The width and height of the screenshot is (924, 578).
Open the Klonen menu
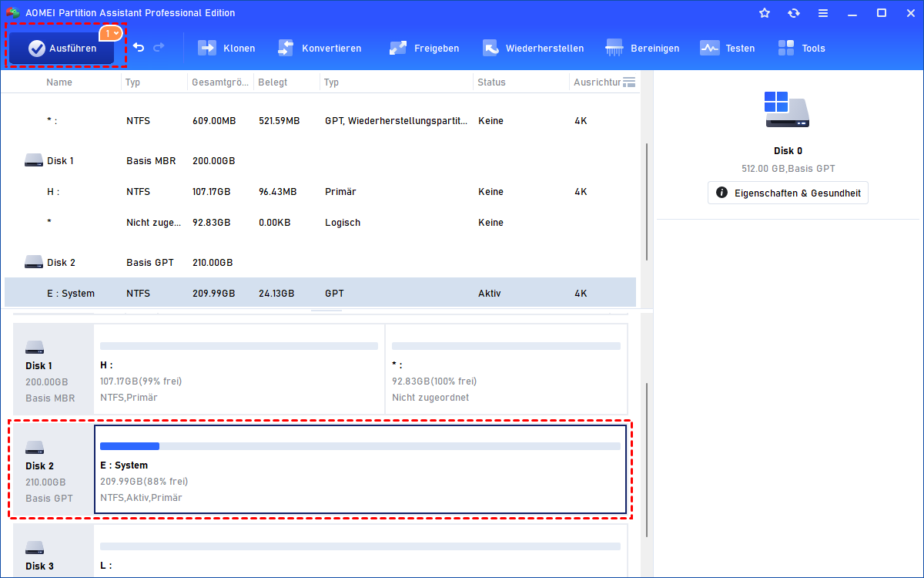[226, 48]
